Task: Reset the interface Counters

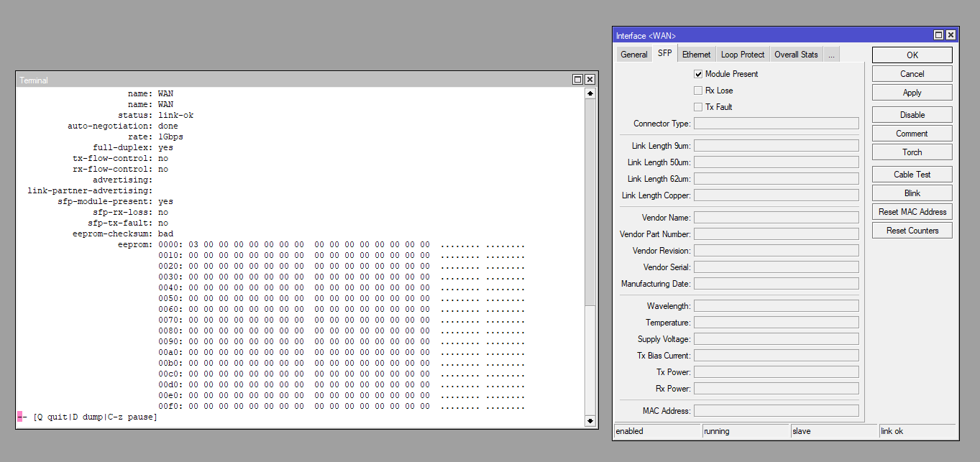Action: tap(911, 229)
